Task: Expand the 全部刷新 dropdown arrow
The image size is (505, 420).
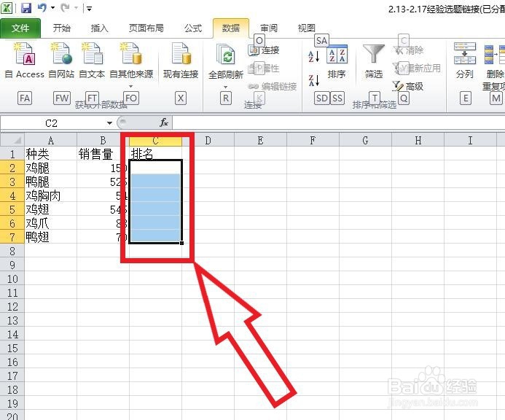Action: tap(225, 87)
